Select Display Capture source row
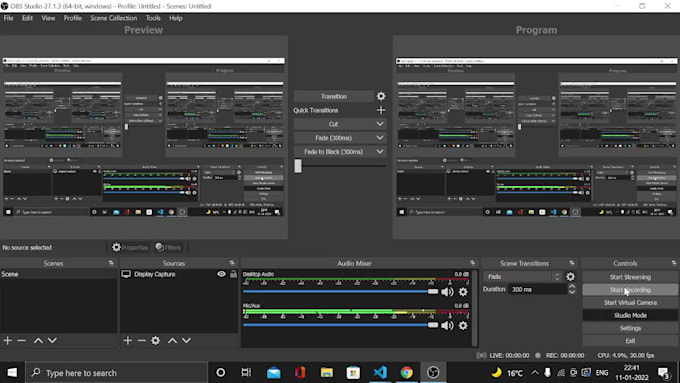The width and height of the screenshot is (680, 383). click(x=179, y=274)
